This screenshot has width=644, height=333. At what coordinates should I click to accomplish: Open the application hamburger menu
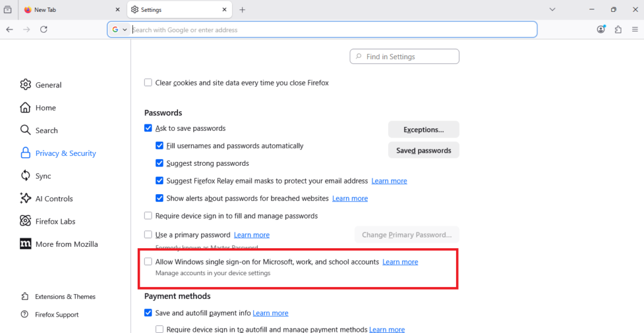(635, 30)
